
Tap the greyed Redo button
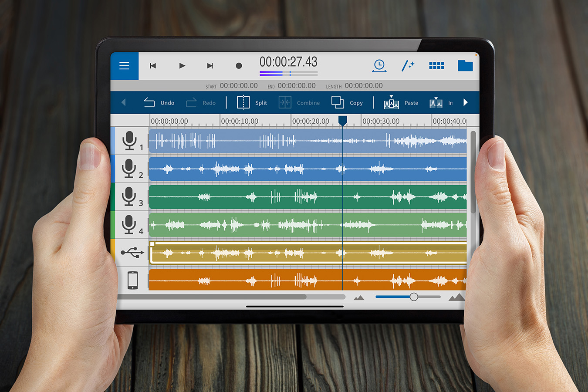201,103
